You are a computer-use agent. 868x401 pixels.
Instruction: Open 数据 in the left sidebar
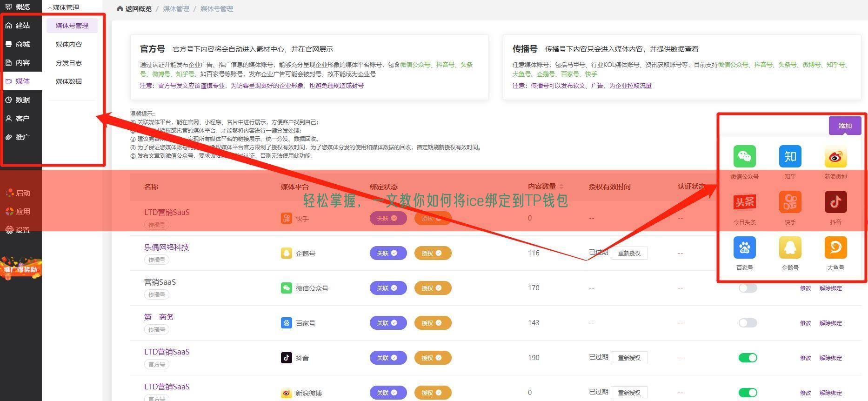pos(18,100)
